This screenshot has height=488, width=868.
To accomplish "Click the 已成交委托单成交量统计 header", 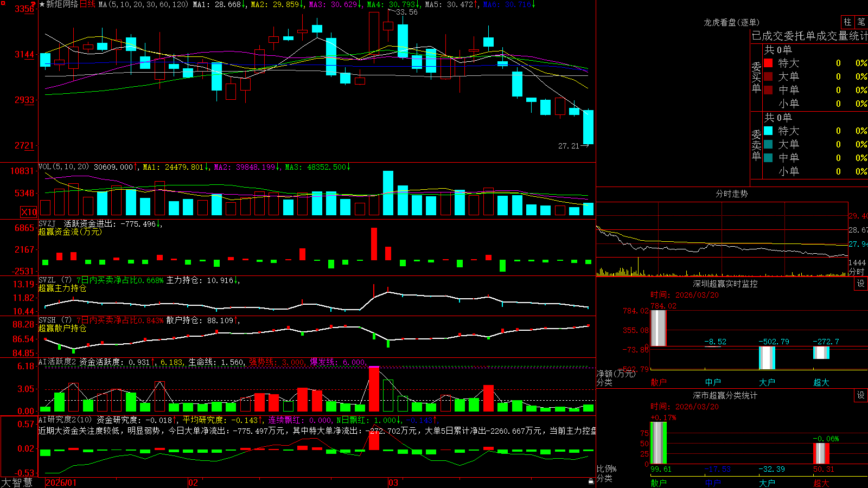I will [x=809, y=36].
